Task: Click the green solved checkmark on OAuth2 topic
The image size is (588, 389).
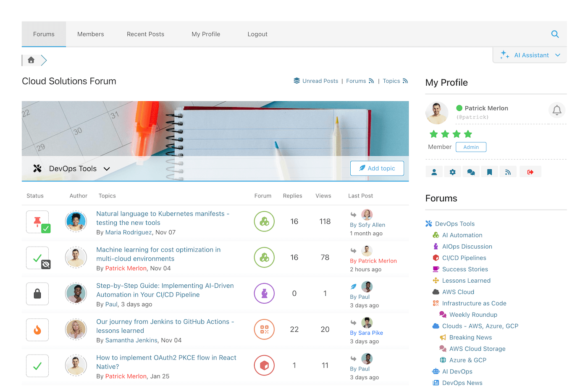Action: point(37,365)
